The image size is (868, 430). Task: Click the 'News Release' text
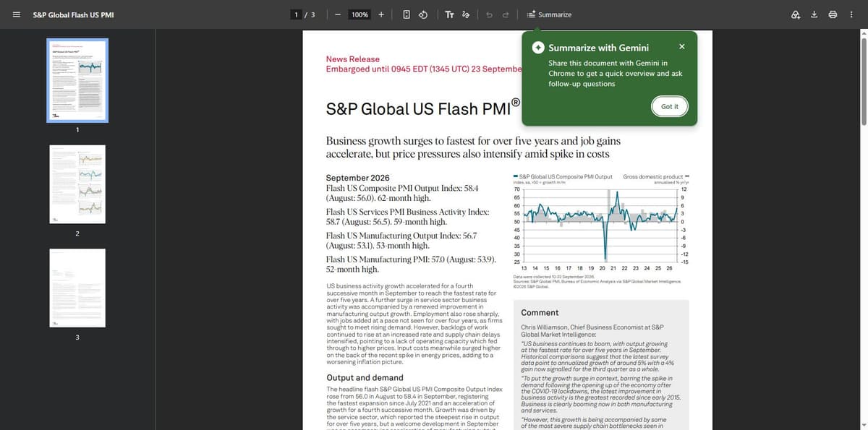click(353, 59)
